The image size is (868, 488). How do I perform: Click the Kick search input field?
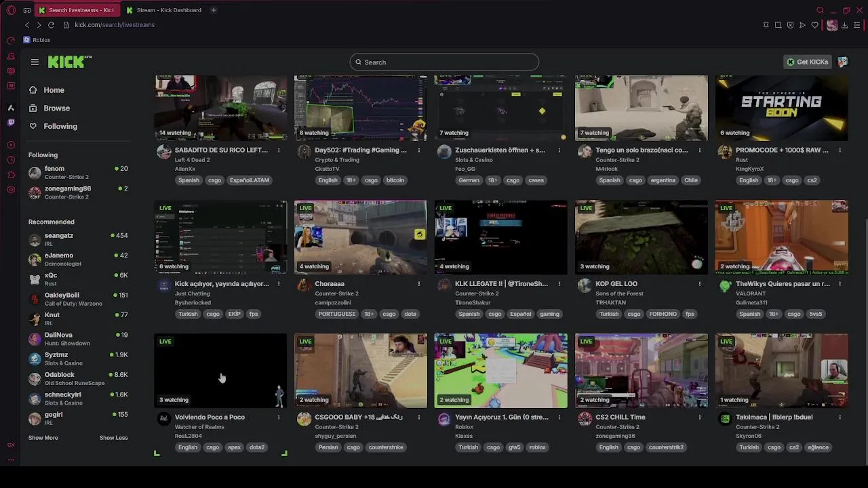coord(444,62)
